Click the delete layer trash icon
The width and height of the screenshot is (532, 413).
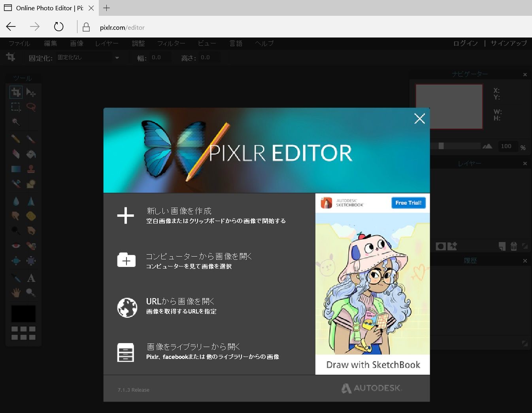(514, 246)
